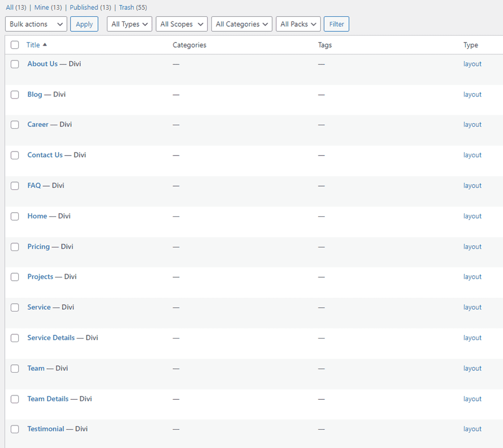Sort by Title using the column arrow
The height and width of the screenshot is (448, 503).
pyautogui.click(x=45, y=45)
